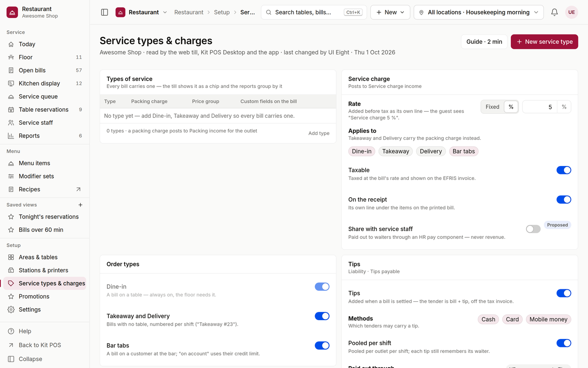Image resolution: width=588 pixels, height=368 pixels.
Task: Click the Modifier sets sliders icon
Action: [11, 176]
